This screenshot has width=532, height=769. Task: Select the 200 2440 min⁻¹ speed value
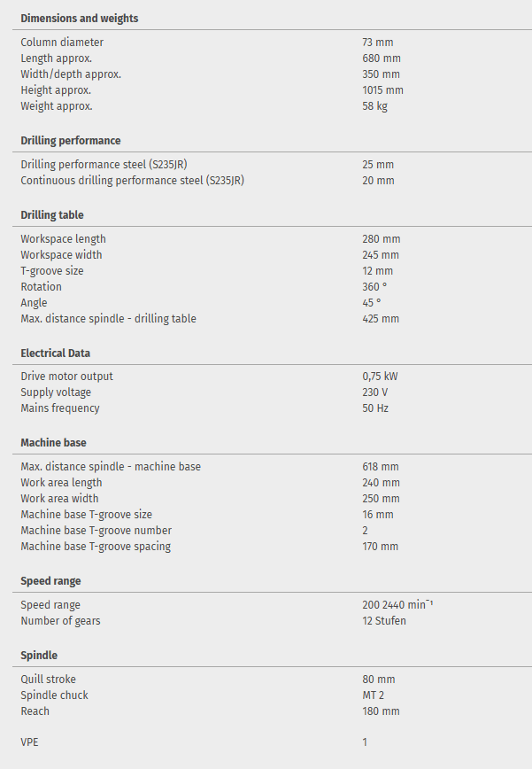click(x=397, y=604)
